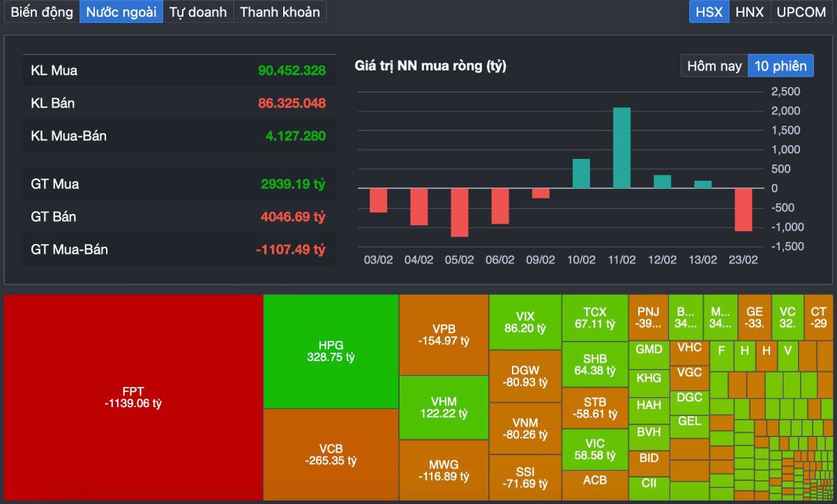This screenshot has width=837, height=504.
Task: Open the ACB treemap cell
Action: 595,484
